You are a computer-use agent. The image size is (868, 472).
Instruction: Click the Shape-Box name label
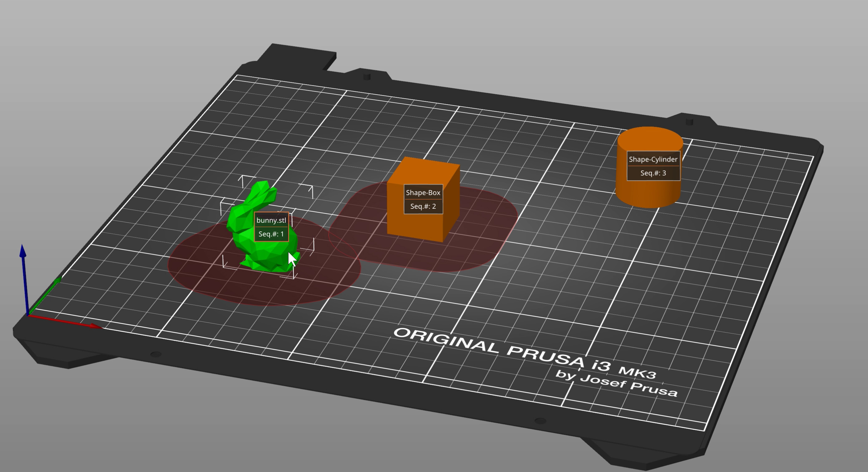(423, 192)
